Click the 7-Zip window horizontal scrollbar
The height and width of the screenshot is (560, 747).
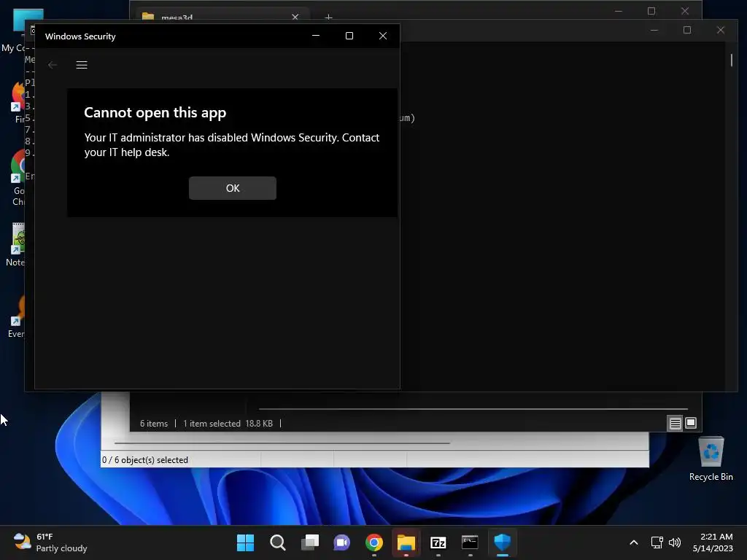click(x=282, y=443)
